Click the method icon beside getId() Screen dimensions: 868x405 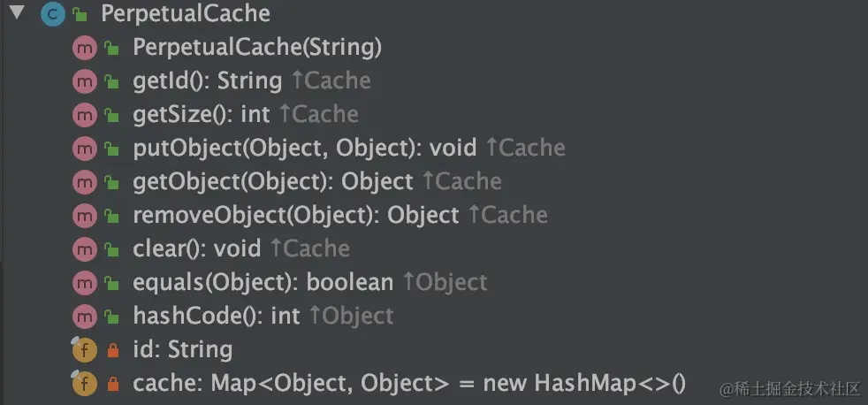[83, 81]
